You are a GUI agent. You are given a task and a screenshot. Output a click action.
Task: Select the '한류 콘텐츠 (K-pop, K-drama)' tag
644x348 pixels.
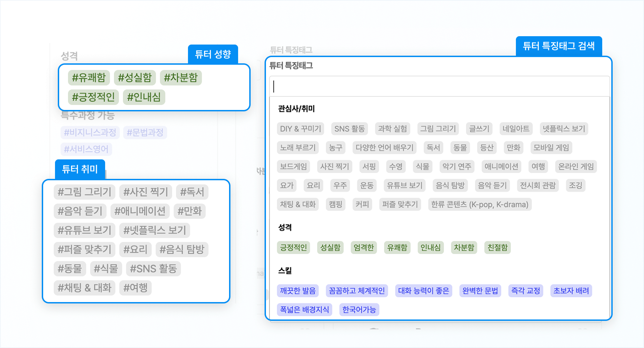click(x=479, y=205)
